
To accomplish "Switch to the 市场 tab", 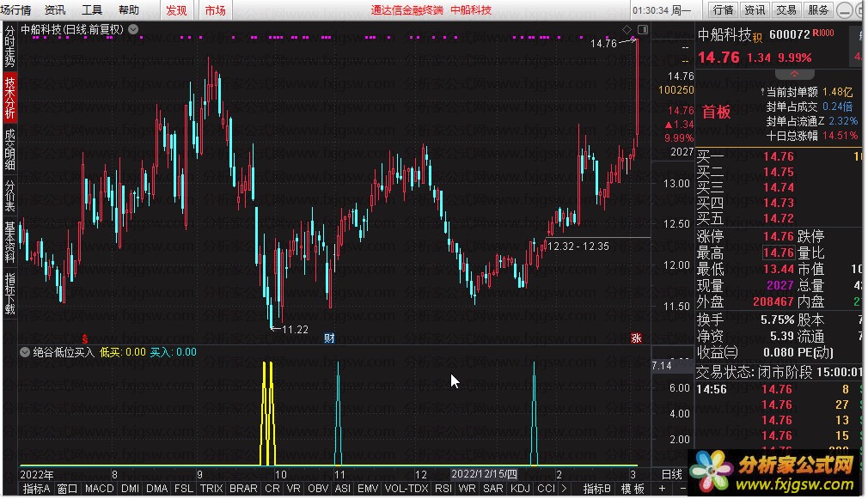I will pyautogui.click(x=216, y=10).
